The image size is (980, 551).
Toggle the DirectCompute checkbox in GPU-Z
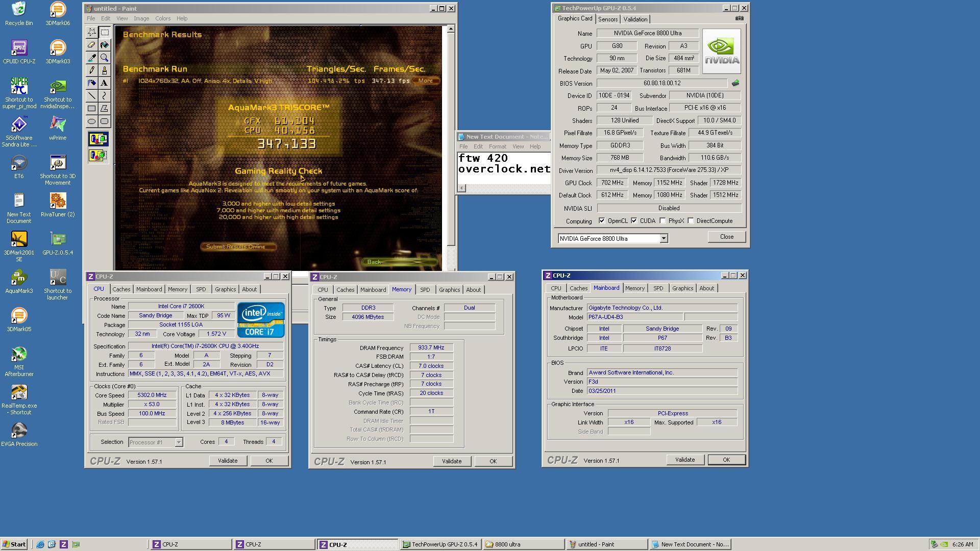[x=691, y=221]
